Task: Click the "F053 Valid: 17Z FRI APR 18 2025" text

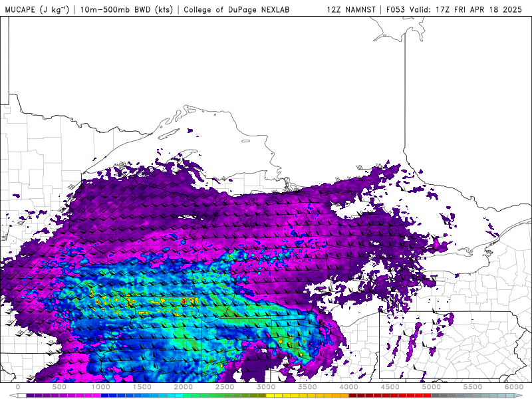Action: tap(454, 9)
